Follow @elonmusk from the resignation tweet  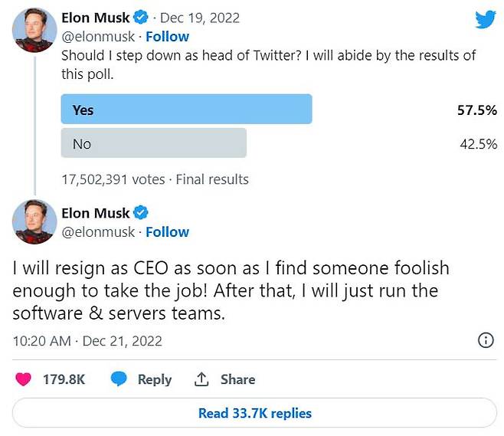pos(168,232)
